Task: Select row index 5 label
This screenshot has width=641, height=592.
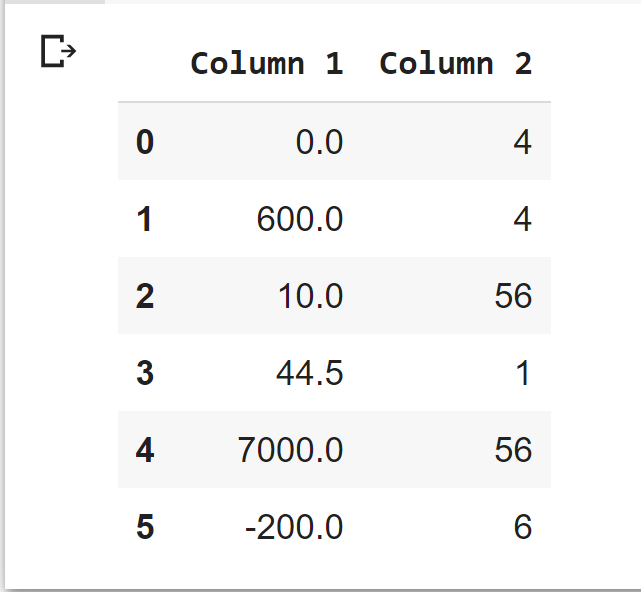Action: coord(145,527)
